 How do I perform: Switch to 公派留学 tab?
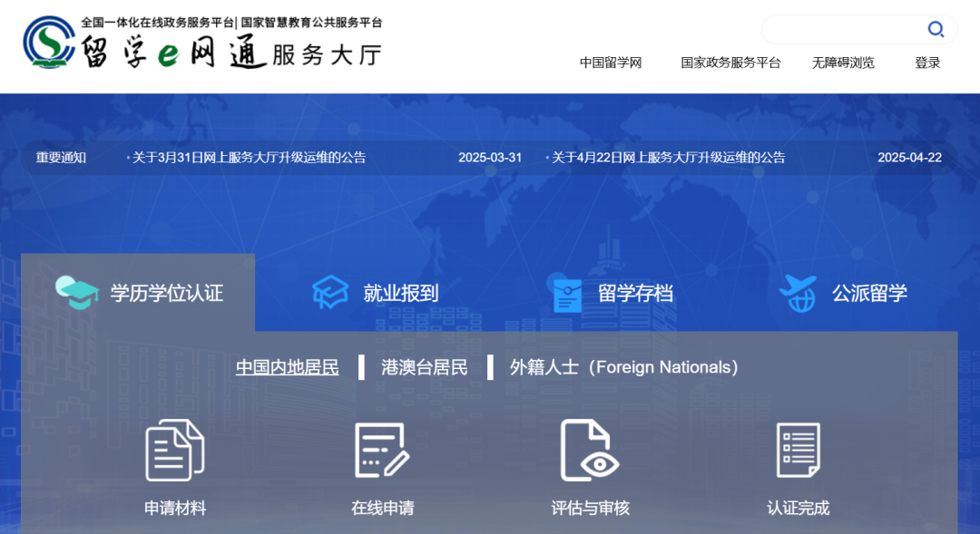coord(843,293)
